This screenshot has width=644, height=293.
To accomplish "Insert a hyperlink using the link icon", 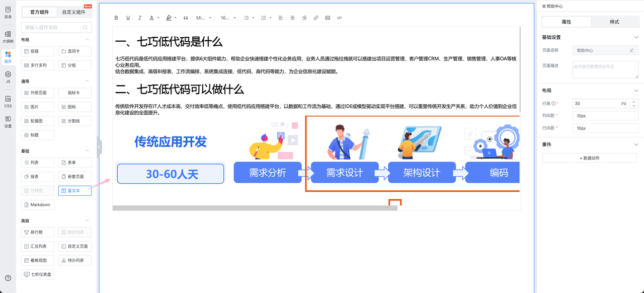I will [x=316, y=18].
